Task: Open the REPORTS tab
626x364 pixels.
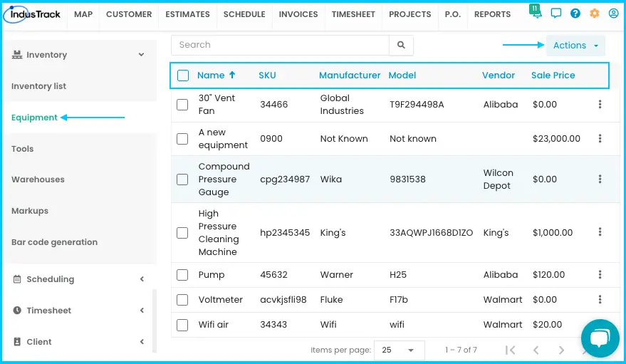Action: point(492,14)
